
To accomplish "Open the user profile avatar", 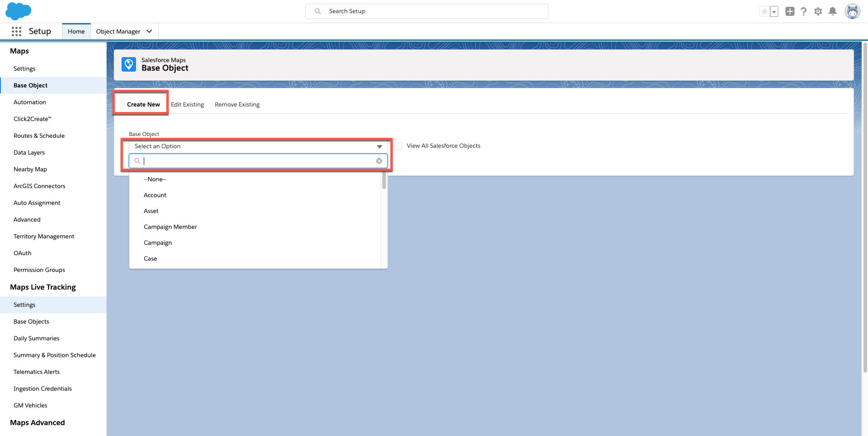I will pos(853,11).
